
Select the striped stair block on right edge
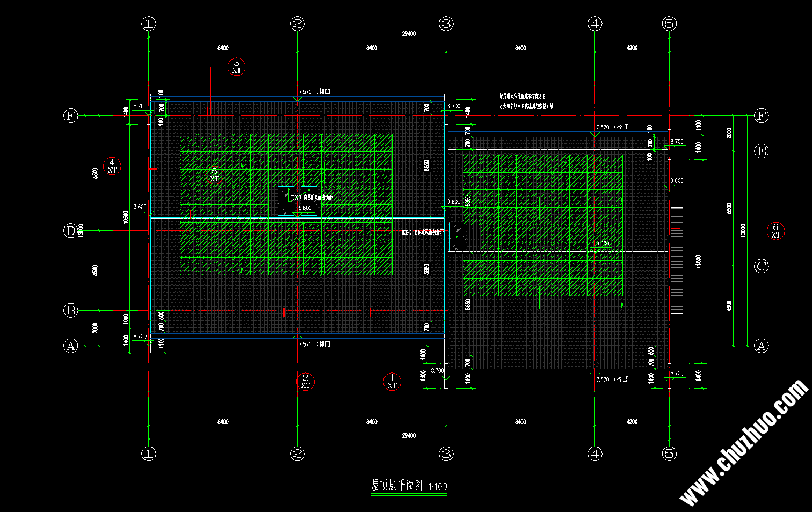pyautogui.click(x=677, y=260)
